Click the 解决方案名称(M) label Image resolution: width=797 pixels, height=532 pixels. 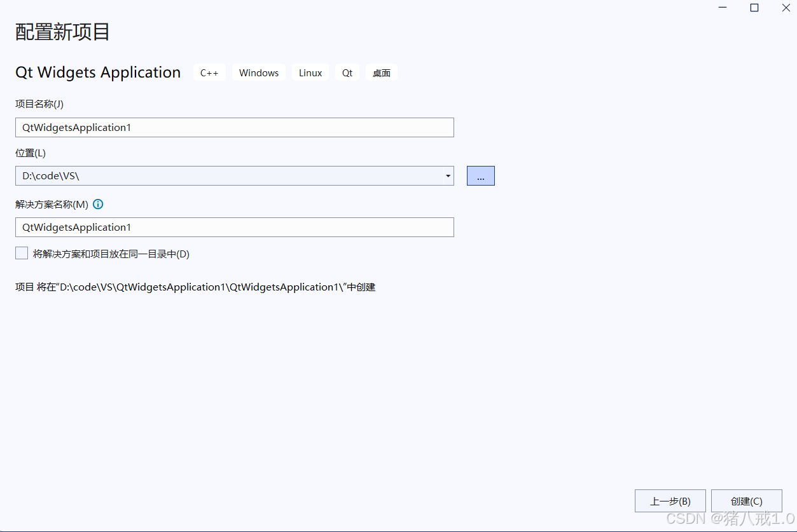[x=52, y=205]
